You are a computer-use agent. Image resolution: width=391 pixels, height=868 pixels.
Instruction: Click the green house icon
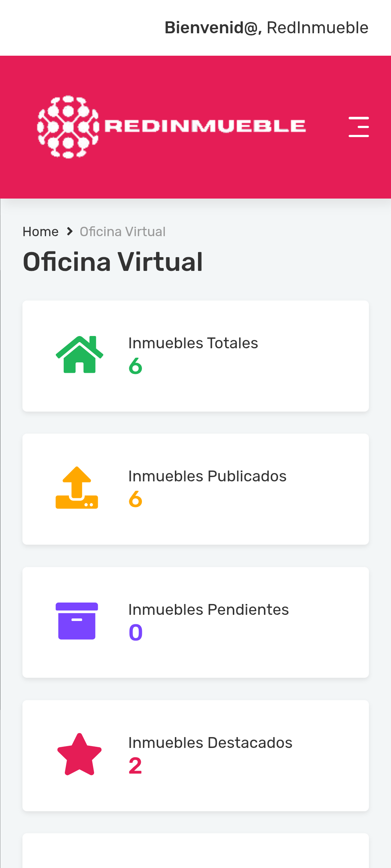[80, 355]
